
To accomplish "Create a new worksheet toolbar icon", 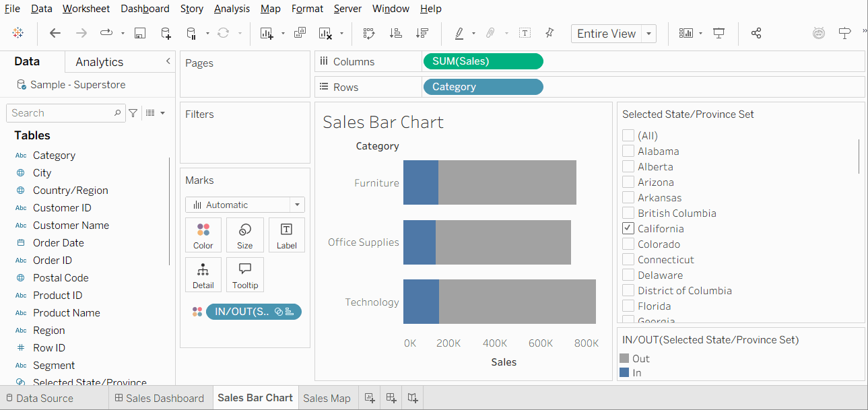I will point(267,33).
